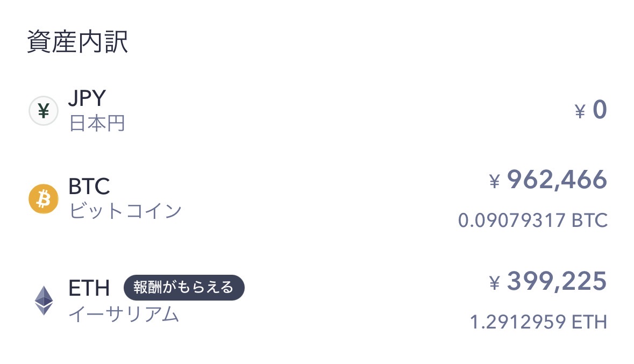Tap the Ethereum diamond logo icon
This screenshot has height=364, width=634.
pos(44,300)
